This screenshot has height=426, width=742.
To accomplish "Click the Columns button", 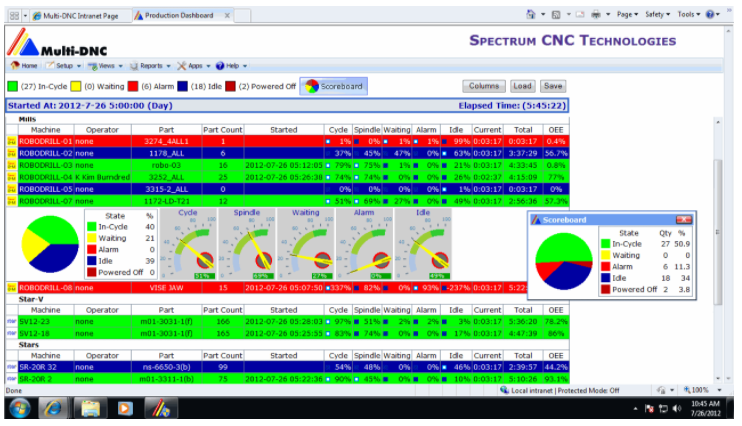I will [484, 86].
